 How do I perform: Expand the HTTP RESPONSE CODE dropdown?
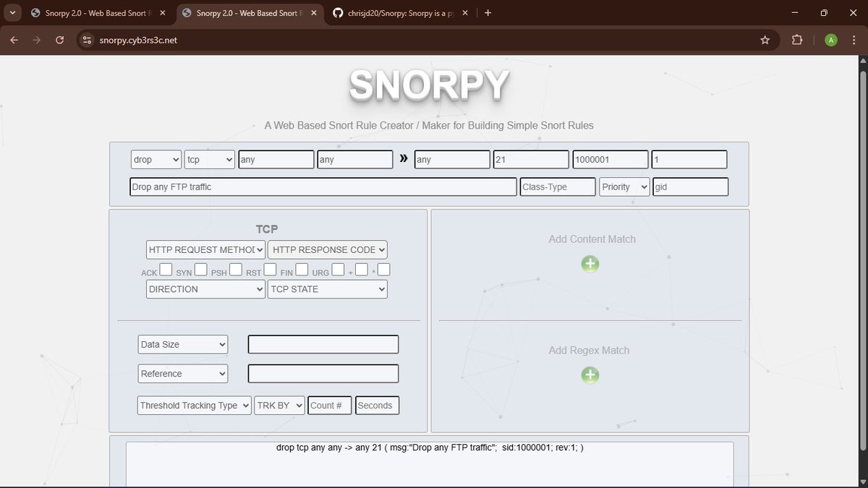pos(328,249)
